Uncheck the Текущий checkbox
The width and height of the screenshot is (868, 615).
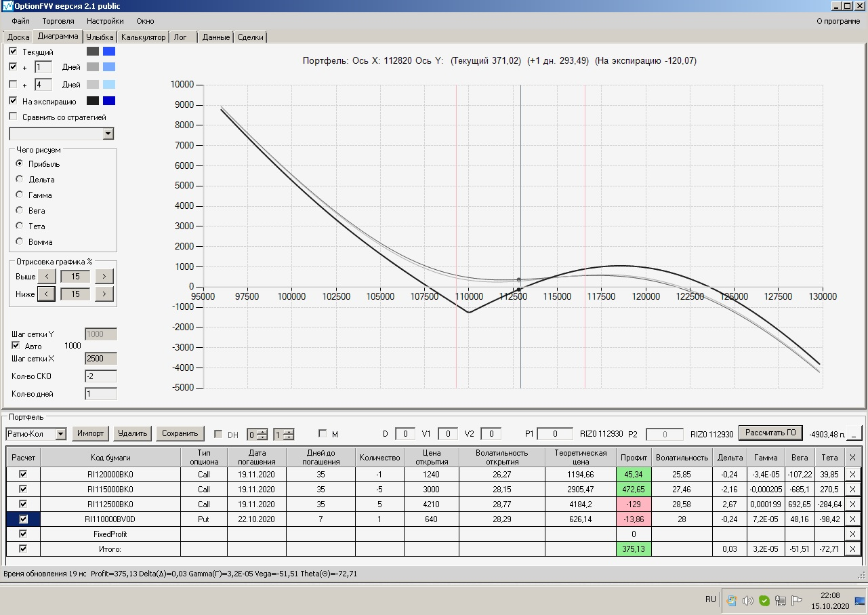pyautogui.click(x=14, y=51)
